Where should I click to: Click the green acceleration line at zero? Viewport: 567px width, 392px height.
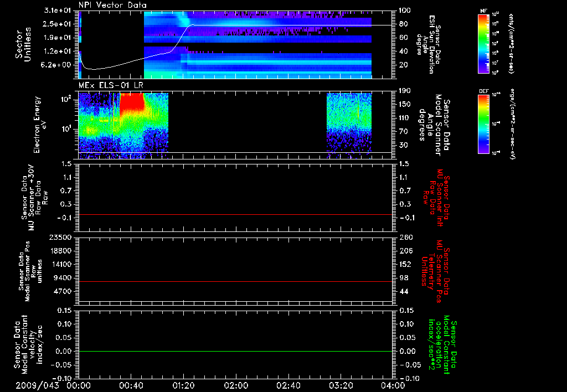(x=235, y=351)
